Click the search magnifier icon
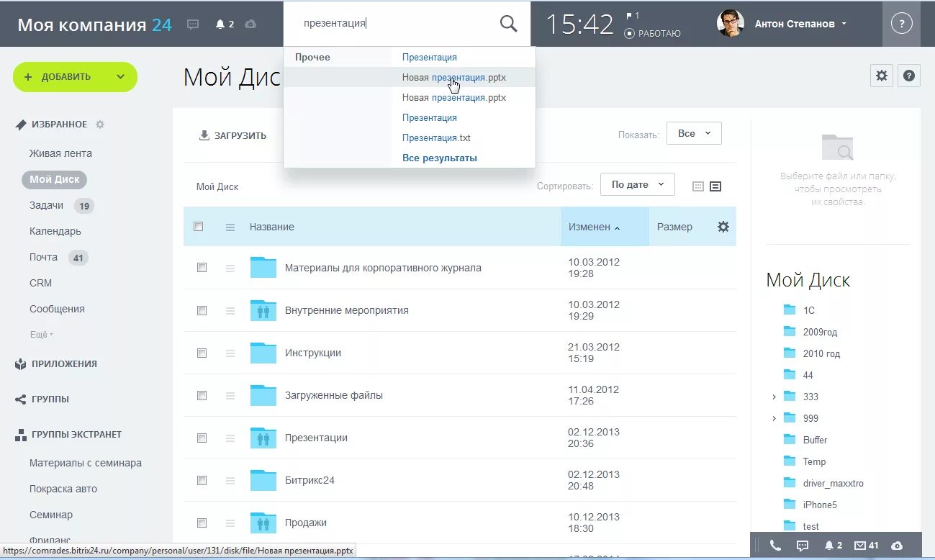The width and height of the screenshot is (935, 560). [508, 24]
